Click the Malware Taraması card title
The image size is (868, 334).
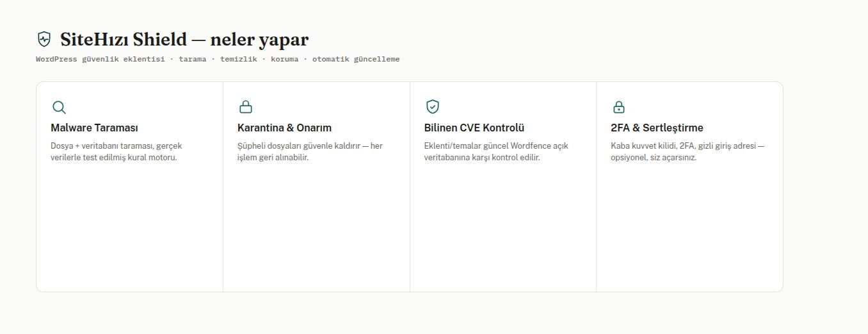tap(94, 128)
